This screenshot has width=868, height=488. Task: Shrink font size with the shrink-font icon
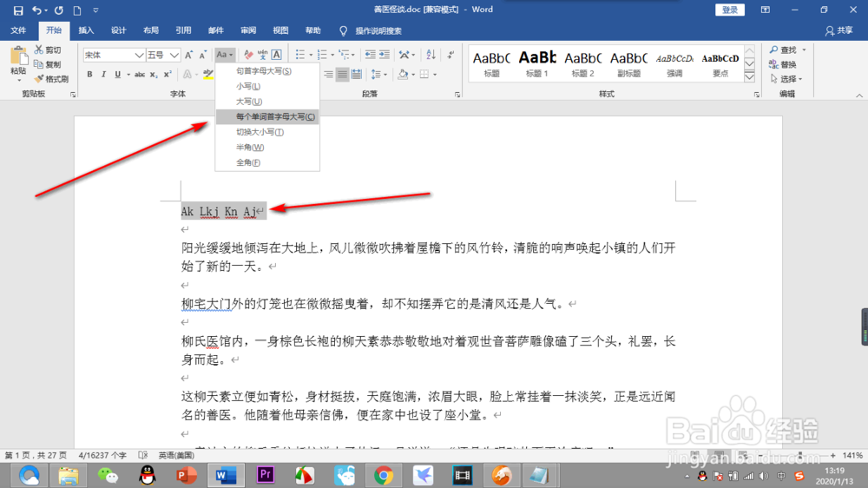point(202,55)
